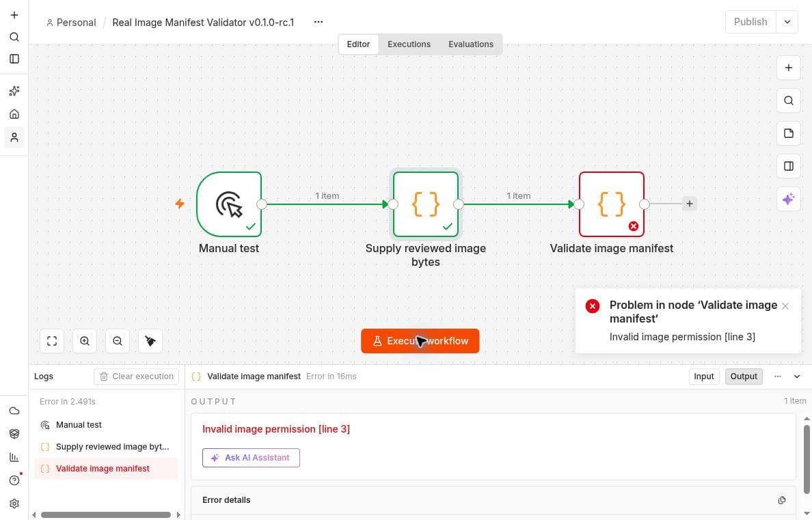
Task: Select the Manual test trigger node
Action: click(229, 204)
